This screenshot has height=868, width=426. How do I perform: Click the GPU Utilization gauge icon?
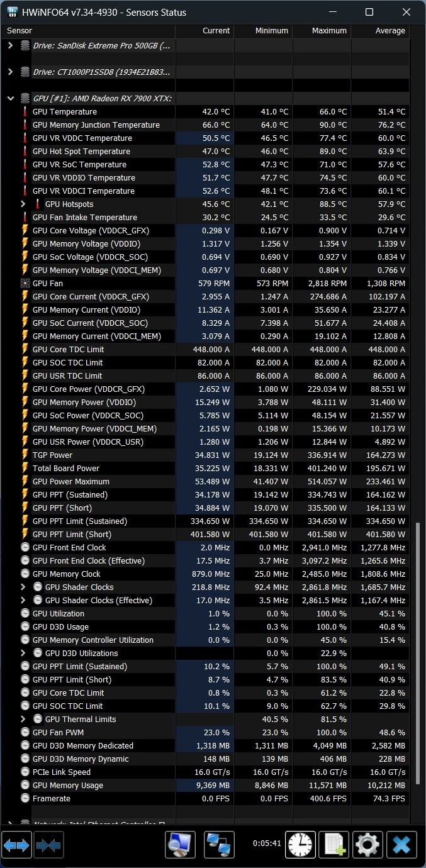click(25, 614)
